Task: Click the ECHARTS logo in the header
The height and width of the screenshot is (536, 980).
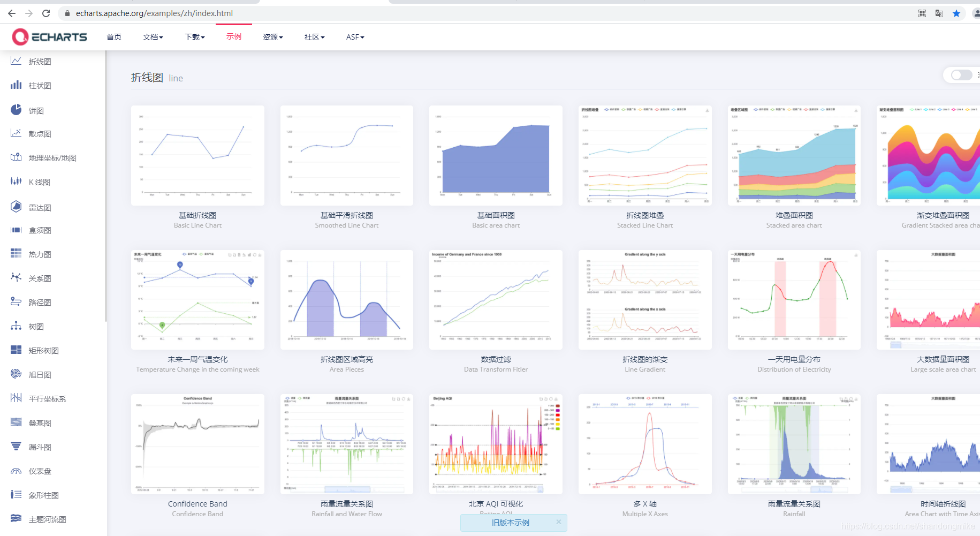Action: click(51, 36)
